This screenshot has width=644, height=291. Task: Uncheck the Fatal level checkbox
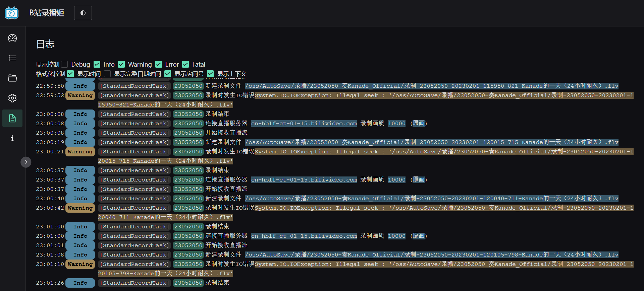(185, 64)
